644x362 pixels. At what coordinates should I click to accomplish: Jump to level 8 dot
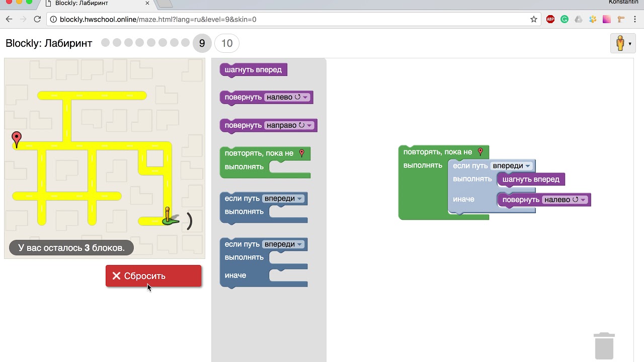pos(185,43)
